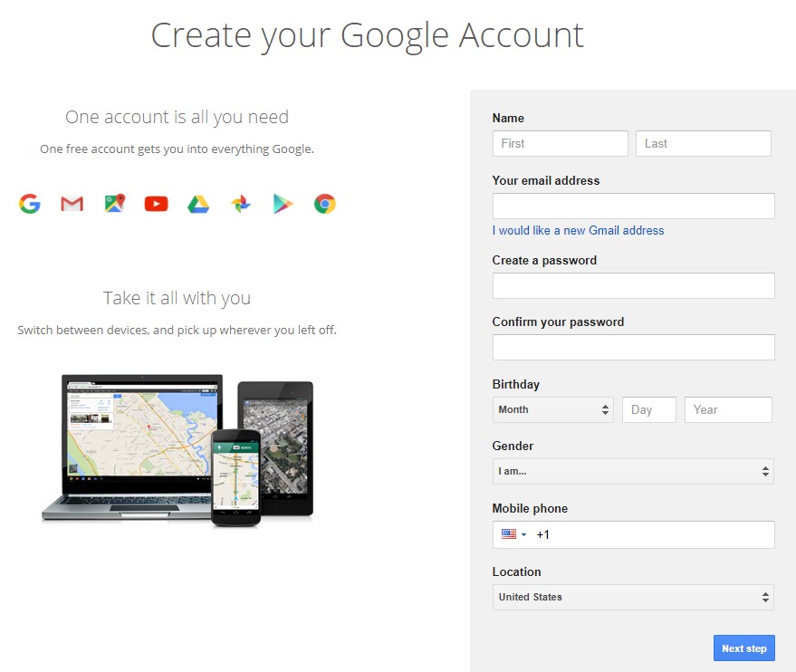Click the Google Maps pin icon

115,203
